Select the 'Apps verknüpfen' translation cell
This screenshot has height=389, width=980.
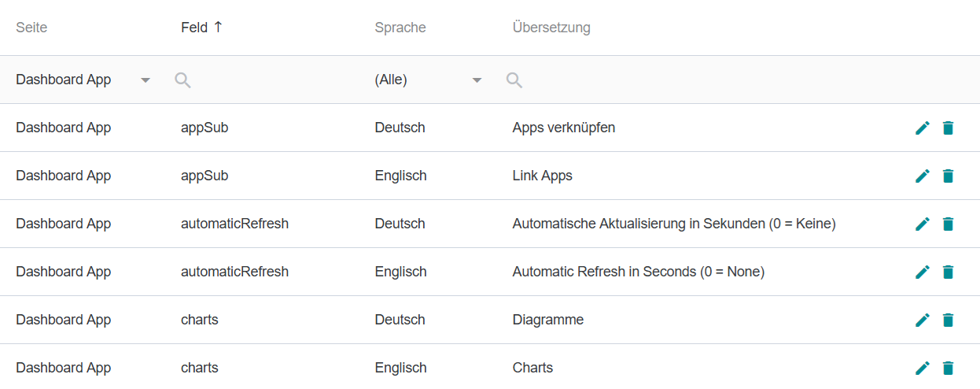pos(563,128)
